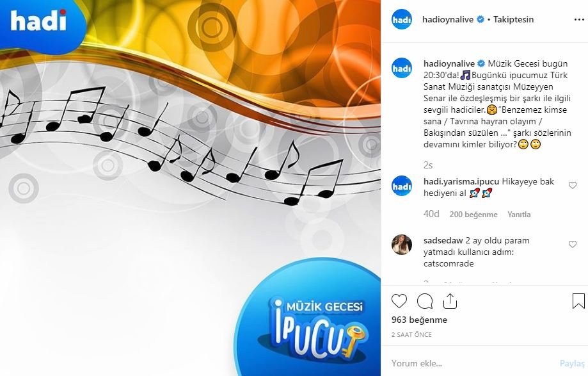The image size is (588, 376).
Task: Click the verified badge next to hadioynalive
Action: click(481, 19)
